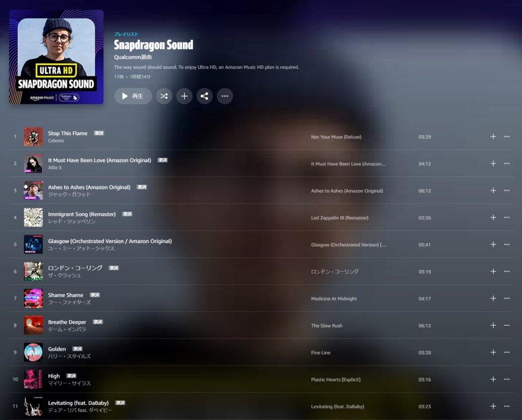
Task: Click the 03:29 duration of Stop This Flame
Action: point(425,137)
